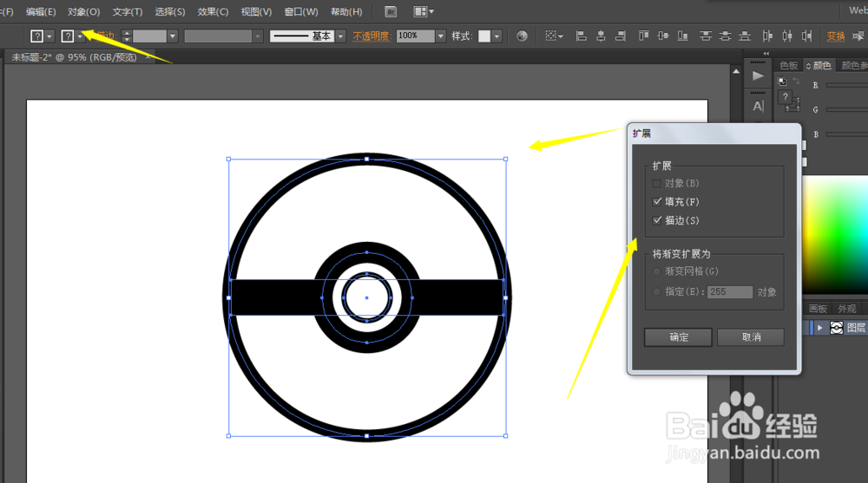Click Vertical Align Top icon

643,36
